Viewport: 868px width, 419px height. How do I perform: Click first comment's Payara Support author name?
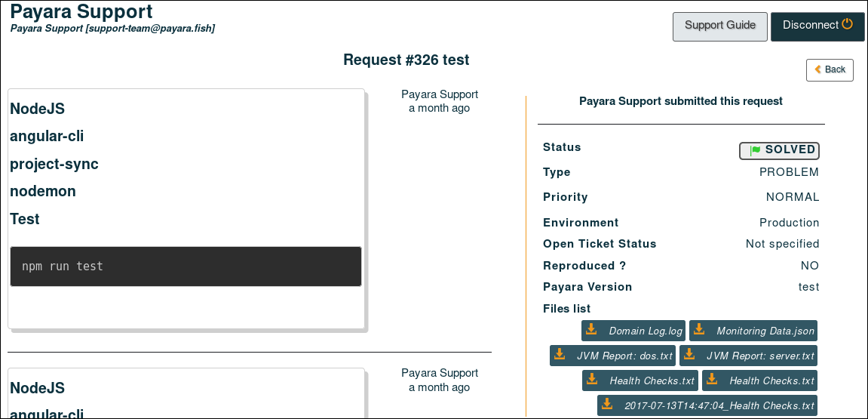440,95
